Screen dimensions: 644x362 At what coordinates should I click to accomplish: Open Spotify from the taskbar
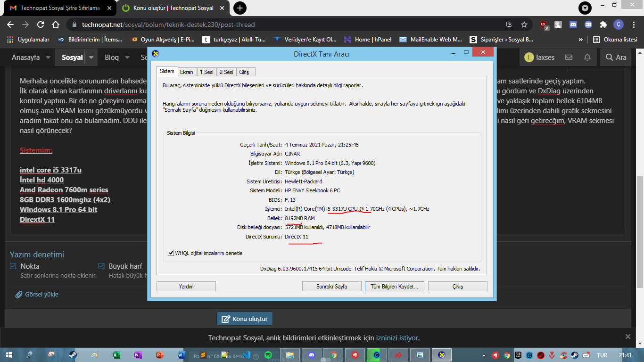268,355
